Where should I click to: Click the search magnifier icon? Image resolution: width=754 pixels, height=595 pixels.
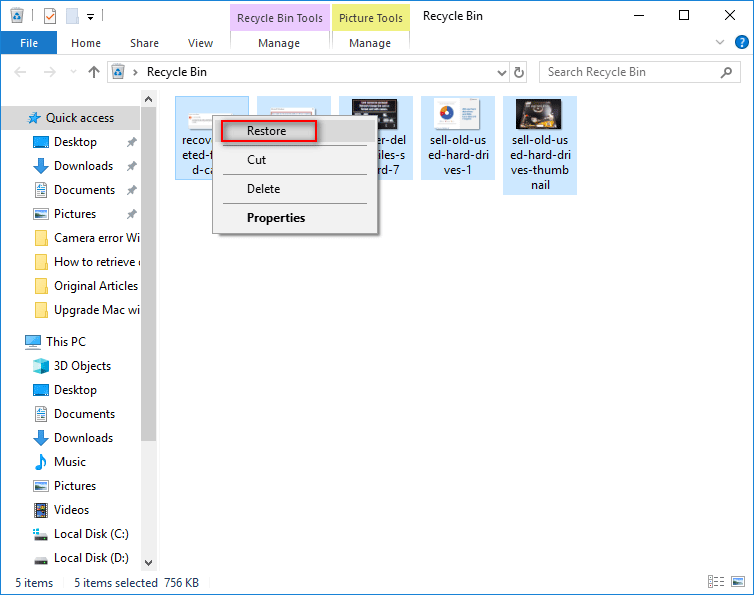click(x=726, y=72)
